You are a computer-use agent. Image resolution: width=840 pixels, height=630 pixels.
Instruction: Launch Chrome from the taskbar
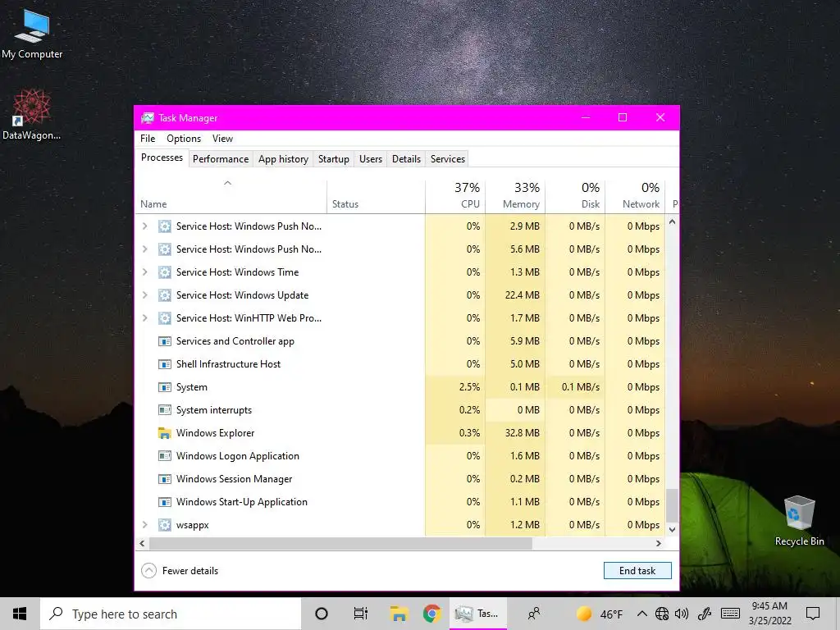coord(431,614)
